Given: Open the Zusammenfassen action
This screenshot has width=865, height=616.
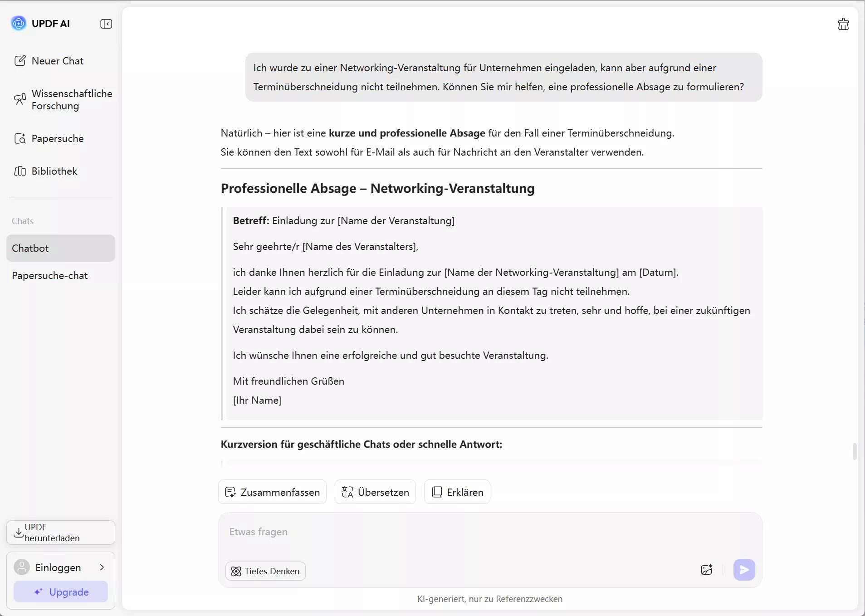Looking at the screenshot, I should tap(272, 492).
